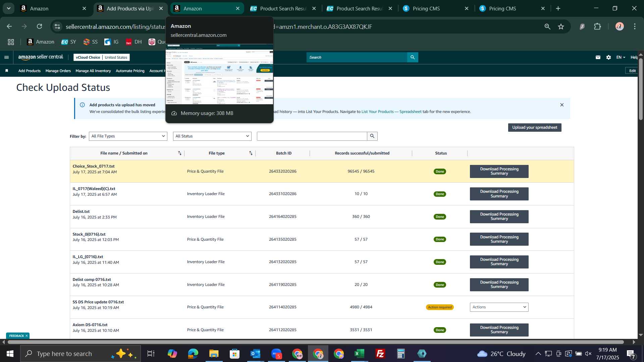Click the filter text search field

pyautogui.click(x=312, y=136)
